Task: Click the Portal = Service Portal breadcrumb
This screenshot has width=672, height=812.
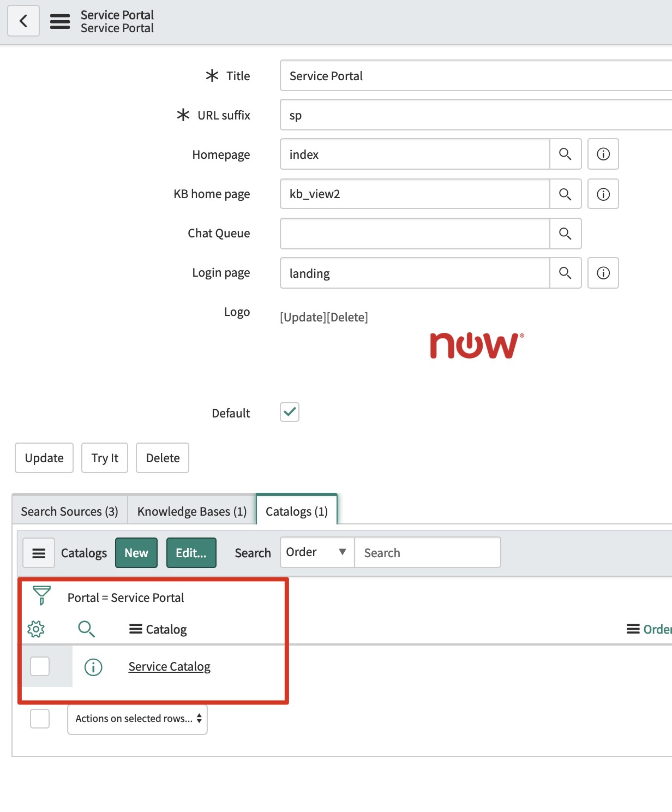Action: (x=126, y=598)
